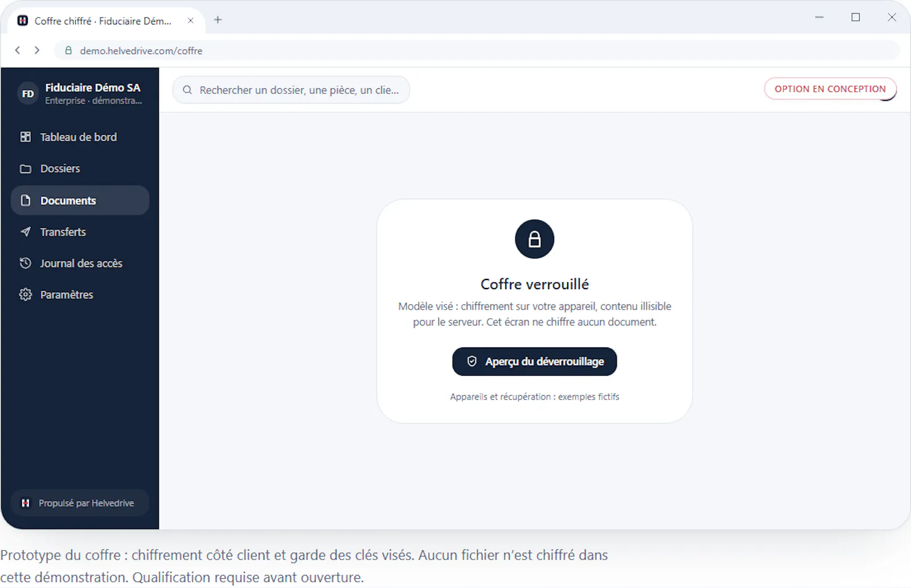Click the Documents file icon

(26, 200)
